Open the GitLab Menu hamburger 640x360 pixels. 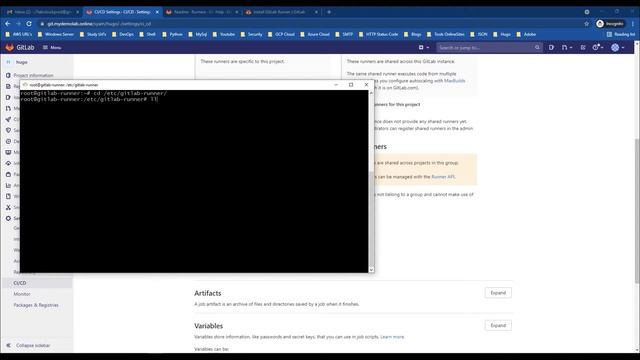tap(52, 47)
